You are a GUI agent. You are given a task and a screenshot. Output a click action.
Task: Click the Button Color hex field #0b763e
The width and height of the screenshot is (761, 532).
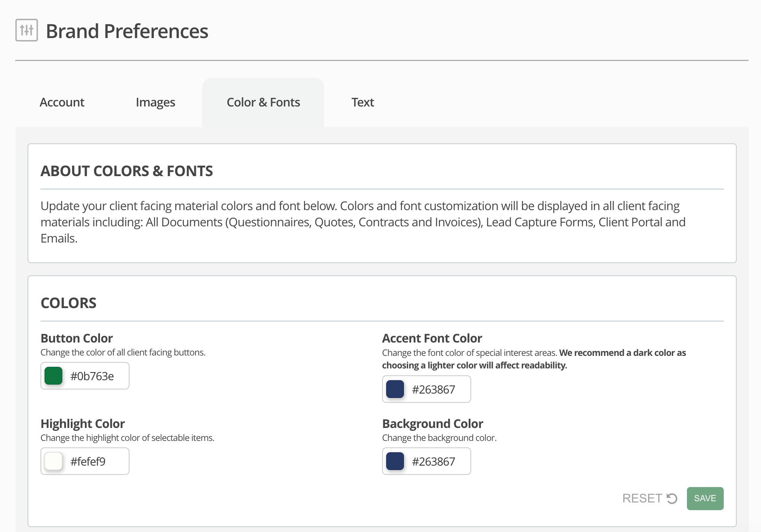pos(96,376)
